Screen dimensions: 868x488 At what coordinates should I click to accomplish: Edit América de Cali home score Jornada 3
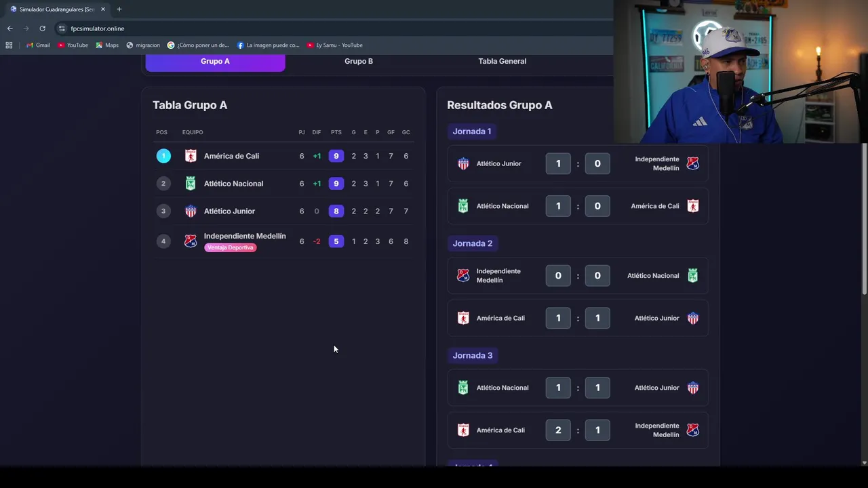coord(558,430)
